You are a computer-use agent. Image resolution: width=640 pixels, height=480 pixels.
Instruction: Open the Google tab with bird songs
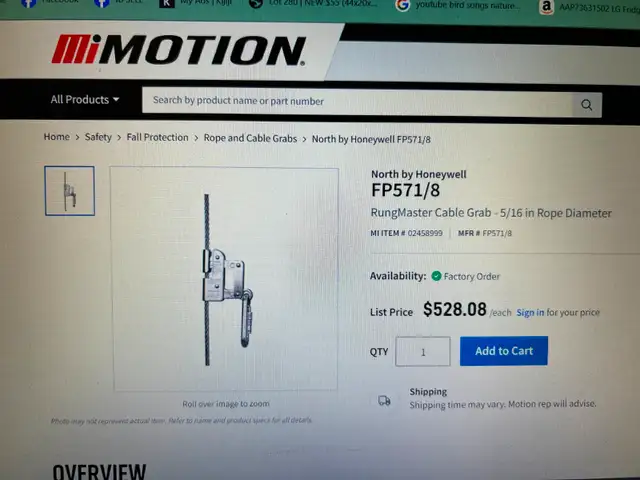coord(459,5)
